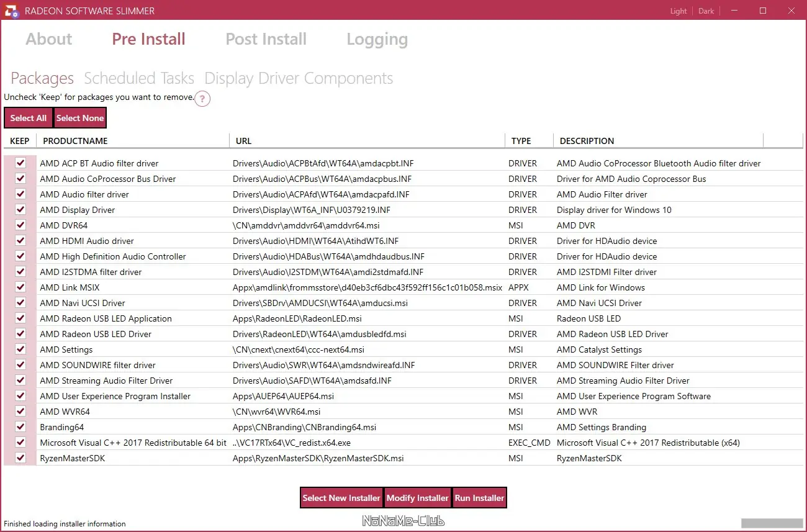Toggle Keep checkbox for AMD Display Driver
Screen dimensions: 807x532
coord(20,210)
